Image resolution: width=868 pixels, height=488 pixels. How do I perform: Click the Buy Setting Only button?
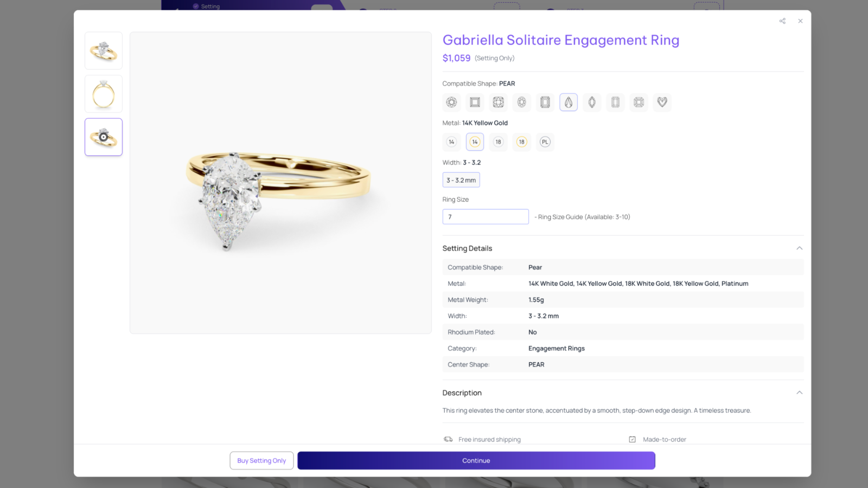pyautogui.click(x=261, y=461)
